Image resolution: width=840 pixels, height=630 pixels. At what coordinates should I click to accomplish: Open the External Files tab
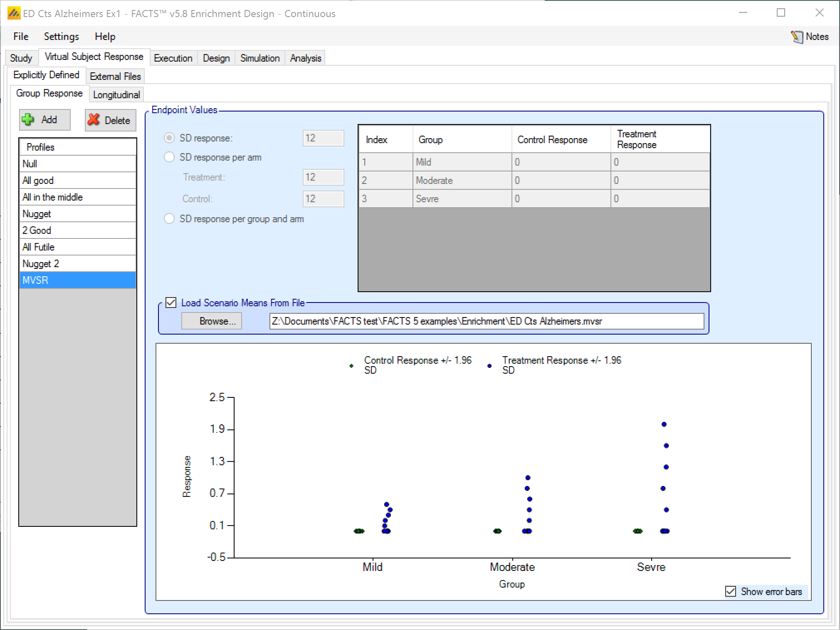tap(115, 77)
